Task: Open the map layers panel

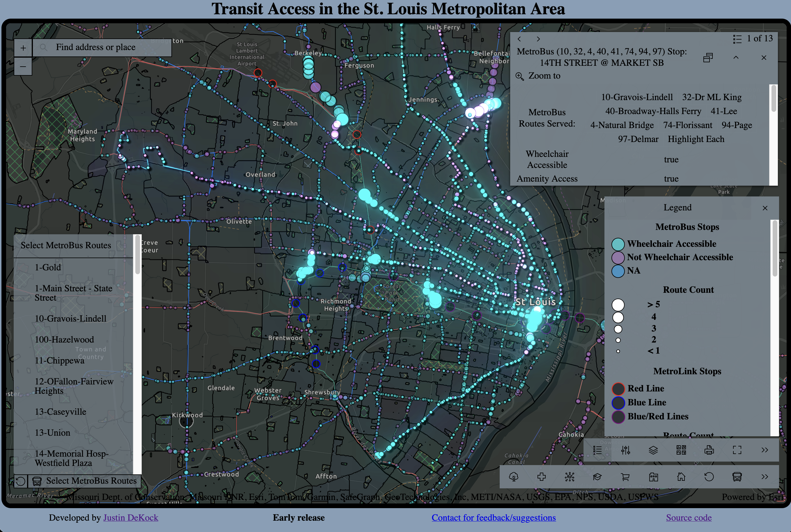Action: tap(653, 450)
